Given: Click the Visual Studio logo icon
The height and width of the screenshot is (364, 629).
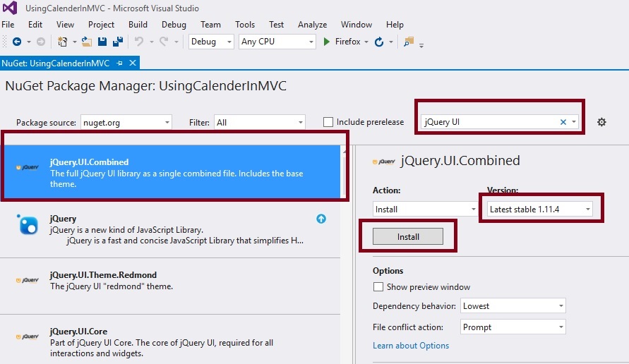Looking at the screenshot, I should [x=10, y=8].
